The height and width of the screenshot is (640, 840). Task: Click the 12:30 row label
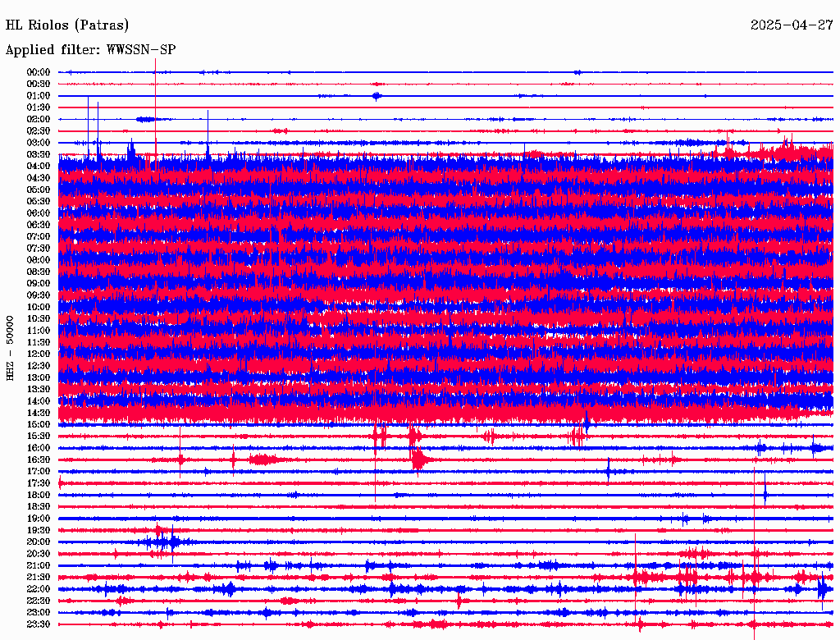coord(39,366)
